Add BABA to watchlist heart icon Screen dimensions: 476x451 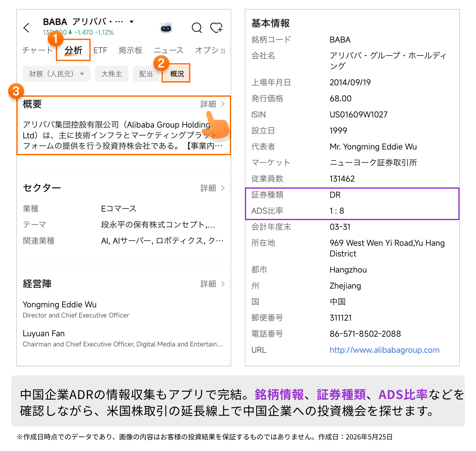pos(216,28)
